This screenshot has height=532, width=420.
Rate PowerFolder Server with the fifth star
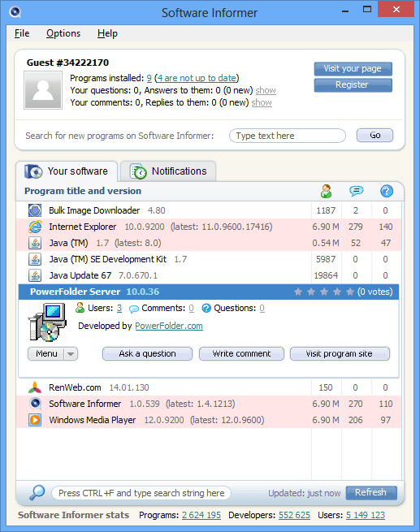coord(350,292)
